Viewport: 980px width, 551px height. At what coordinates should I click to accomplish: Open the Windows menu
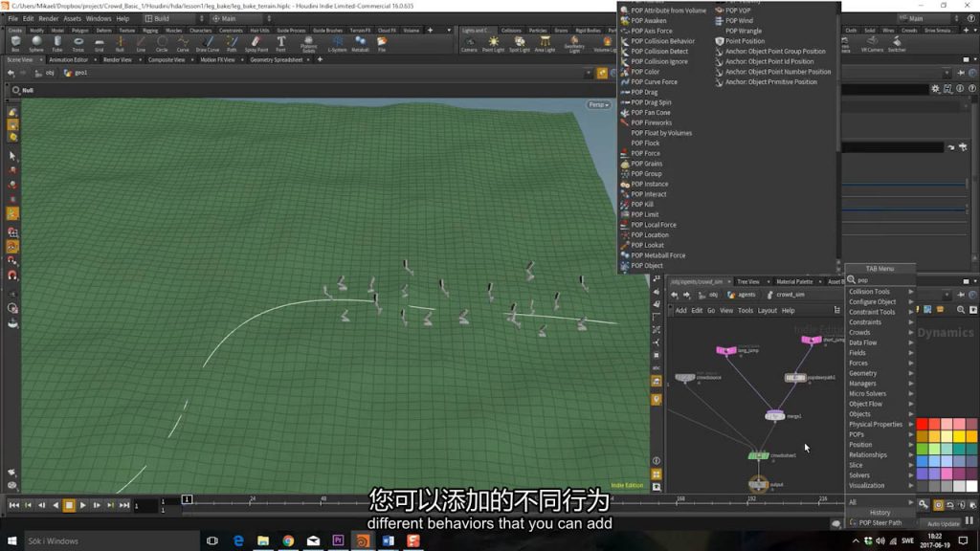[99, 19]
